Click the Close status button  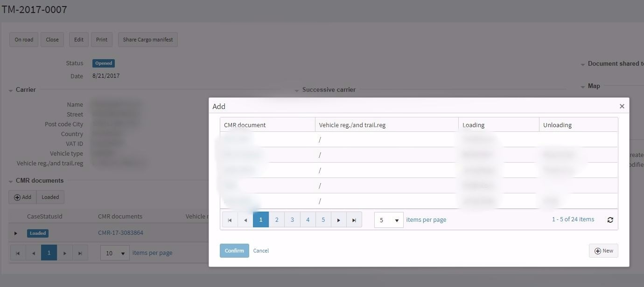[52, 40]
